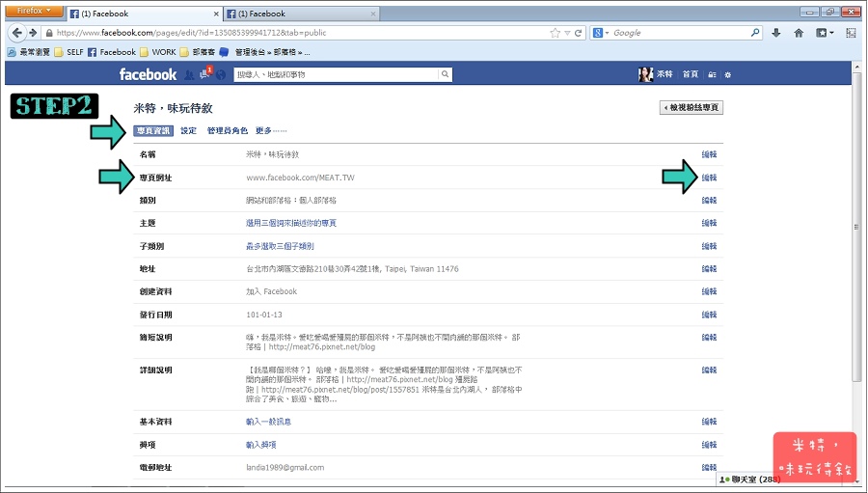Click the lock icon in the address bar
This screenshot has width=868, height=493.
pyautogui.click(x=49, y=33)
